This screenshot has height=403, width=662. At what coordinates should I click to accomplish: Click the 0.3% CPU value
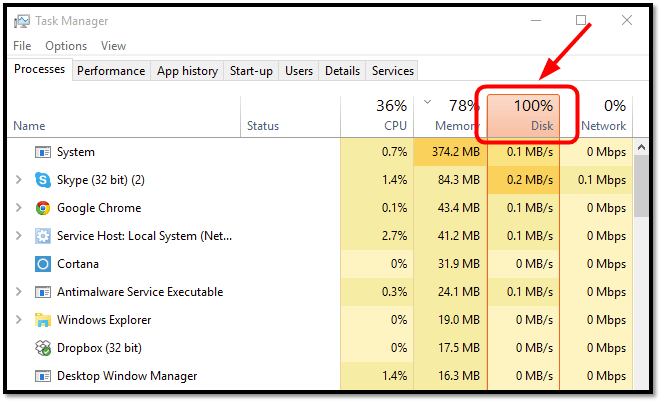tap(394, 292)
